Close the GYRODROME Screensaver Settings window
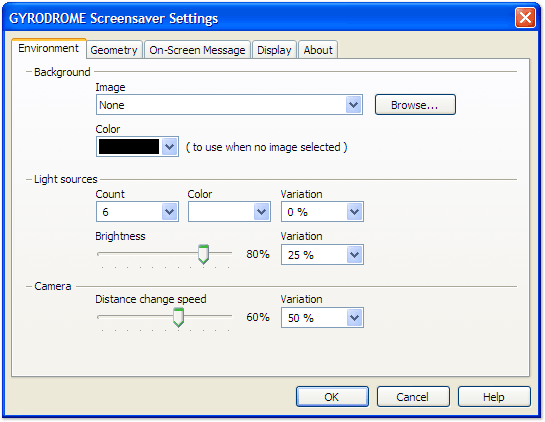 (525, 18)
